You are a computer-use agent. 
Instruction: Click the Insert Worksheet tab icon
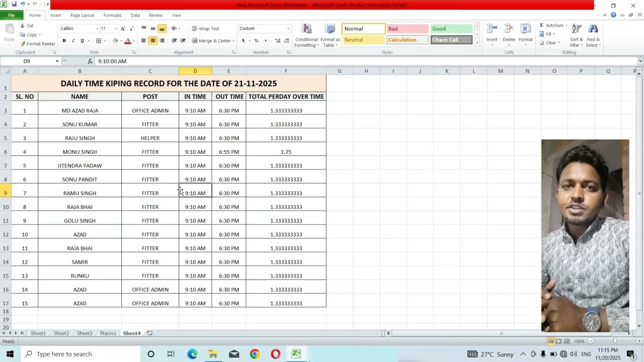pos(149,333)
